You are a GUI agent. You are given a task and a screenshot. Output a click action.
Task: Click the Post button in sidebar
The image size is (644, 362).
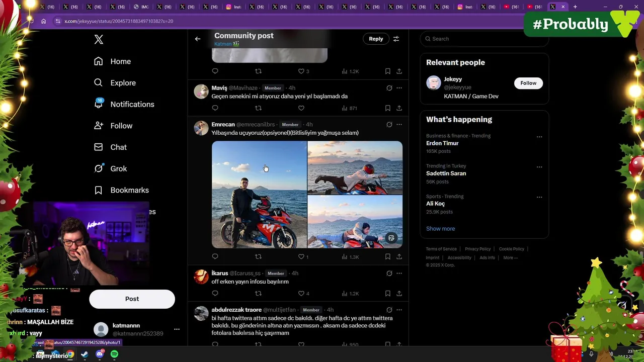[x=132, y=299]
